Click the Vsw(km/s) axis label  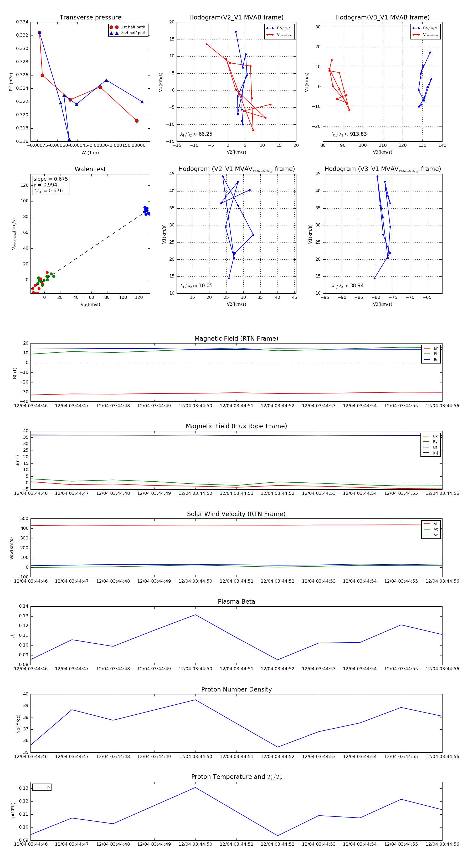pyautogui.click(x=11, y=548)
